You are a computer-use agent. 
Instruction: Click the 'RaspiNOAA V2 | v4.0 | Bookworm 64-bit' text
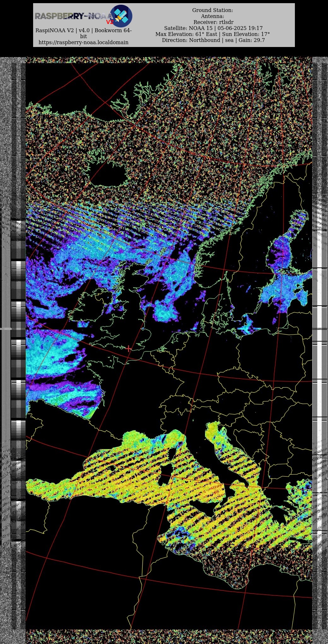coord(84,33)
